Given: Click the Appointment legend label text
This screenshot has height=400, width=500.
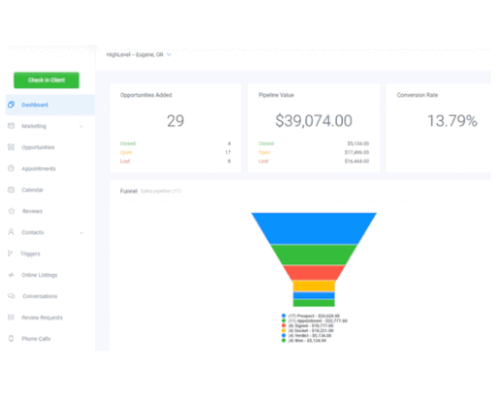Looking at the screenshot, I should coord(318,321).
